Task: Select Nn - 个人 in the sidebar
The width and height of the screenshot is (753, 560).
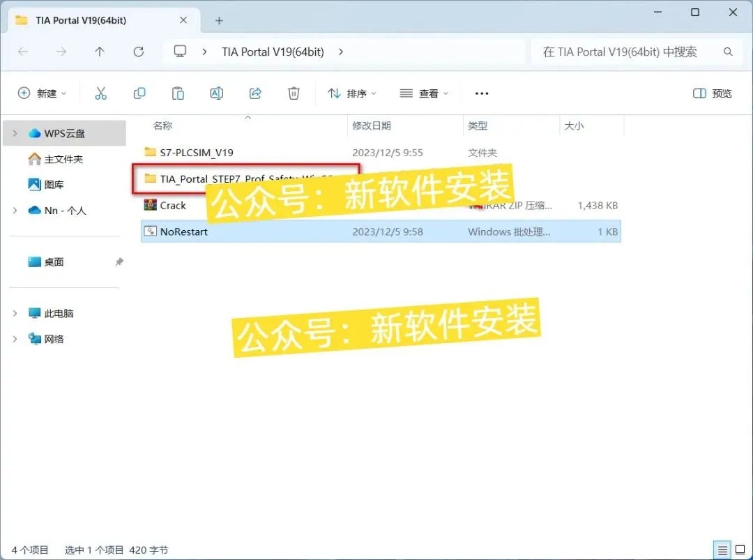Action: (x=66, y=211)
